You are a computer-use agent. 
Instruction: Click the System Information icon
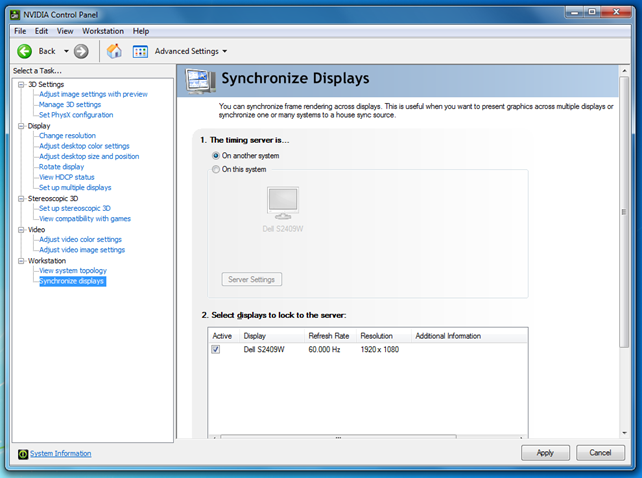[22, 454]
